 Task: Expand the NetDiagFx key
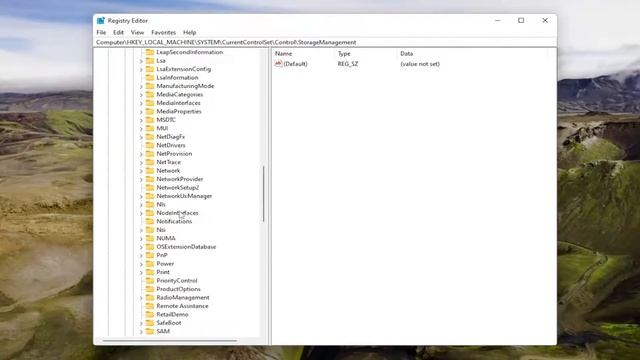(141, 137)
